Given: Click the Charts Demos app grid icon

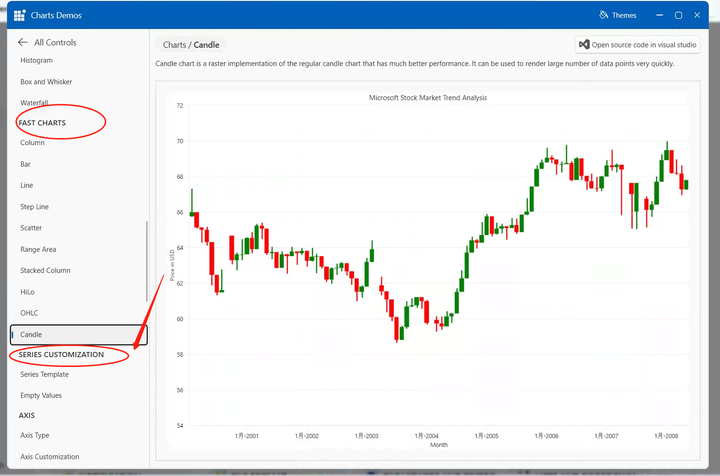Looking at the screenshot, I should tap(20, 15).
